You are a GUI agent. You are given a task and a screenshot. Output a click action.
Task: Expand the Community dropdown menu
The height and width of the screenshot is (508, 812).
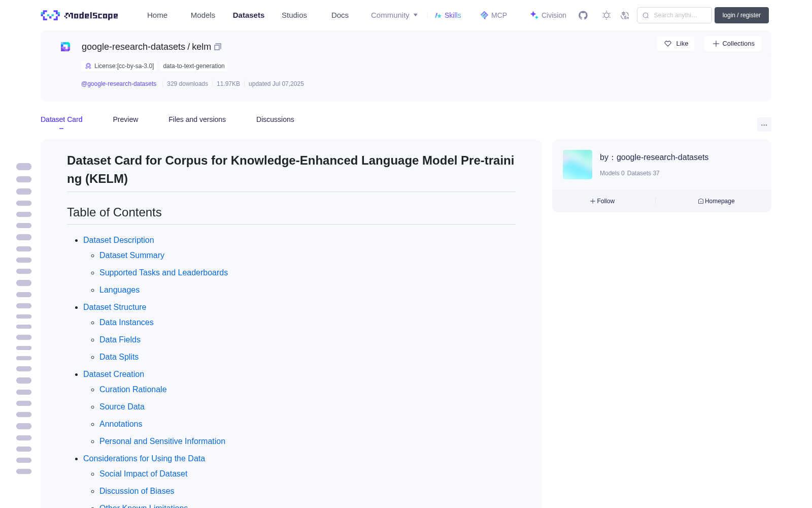click(x=394, y=15)
